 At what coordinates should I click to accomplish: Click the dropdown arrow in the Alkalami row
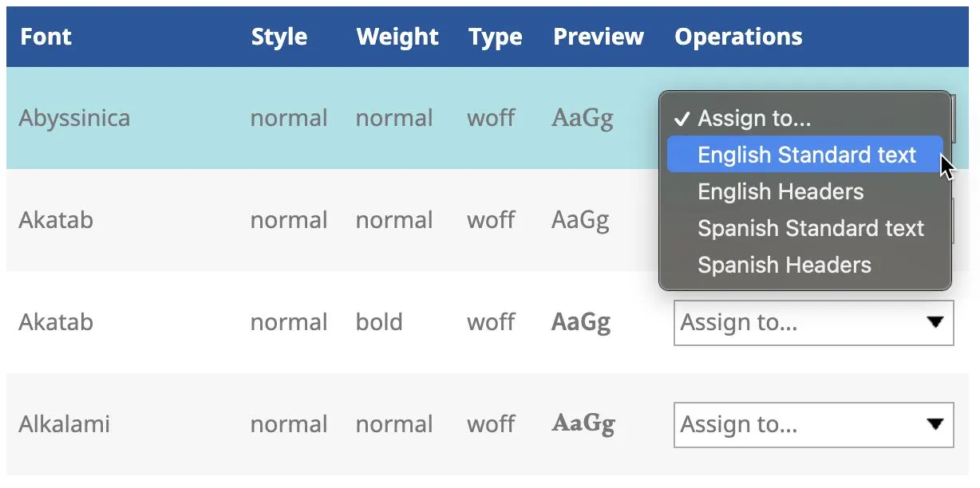point(935,425)
